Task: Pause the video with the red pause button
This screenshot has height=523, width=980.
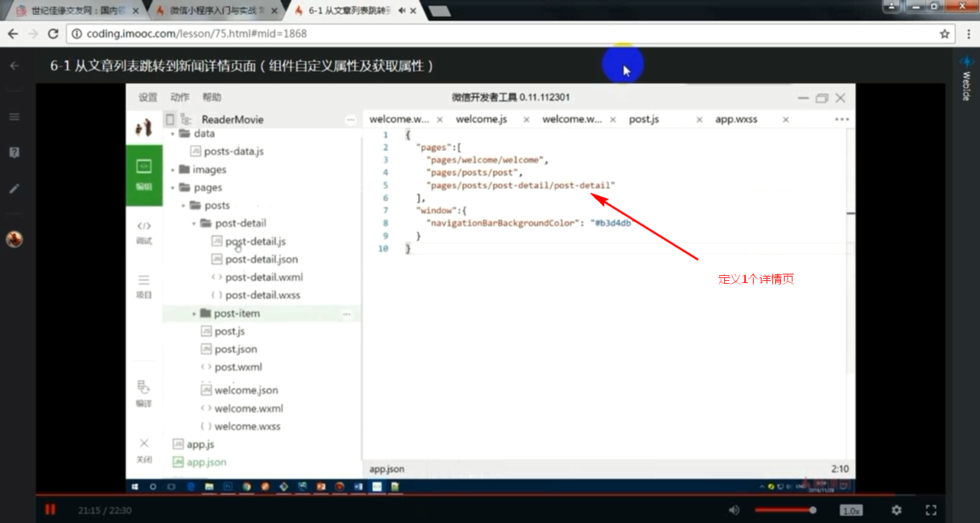Action: pos(50,509)
